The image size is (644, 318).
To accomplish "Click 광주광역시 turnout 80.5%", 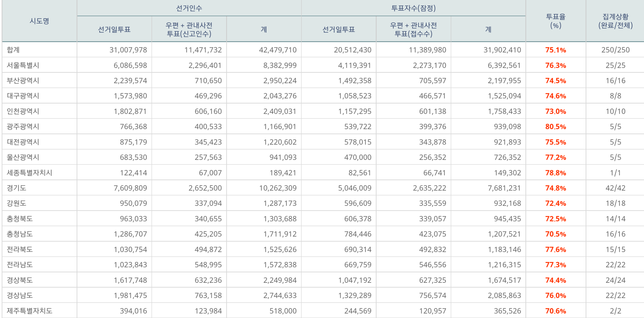I will [555, 127].
